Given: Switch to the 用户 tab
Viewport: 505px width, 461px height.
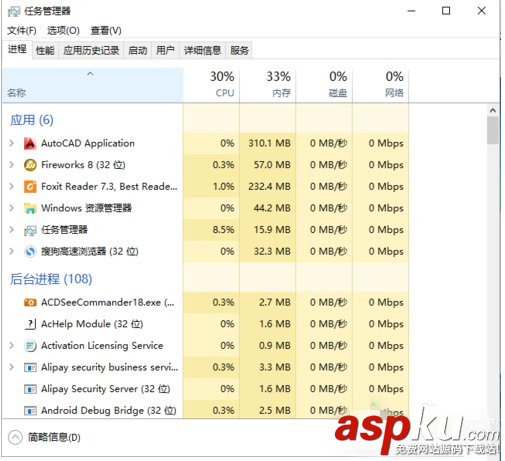Looking at the screenshot, I should [165, 51].
